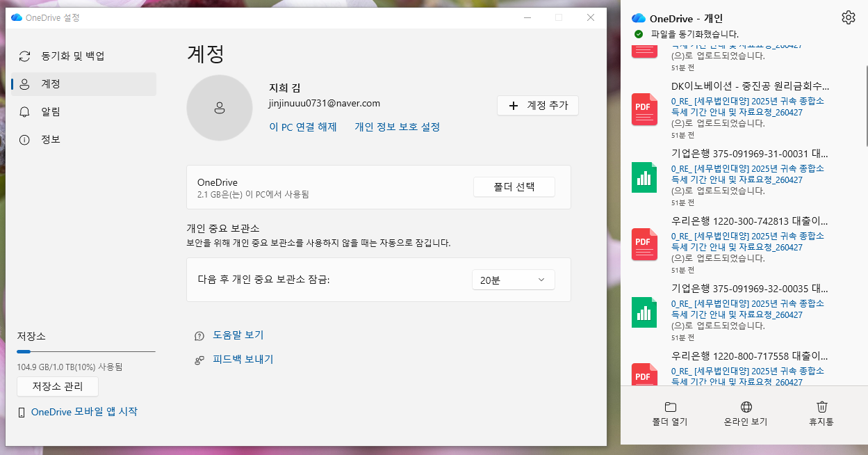This screenshot has width=868, height=455.
Task: Minimize the OneDrive 설정 window
Action: pos(527,17)
